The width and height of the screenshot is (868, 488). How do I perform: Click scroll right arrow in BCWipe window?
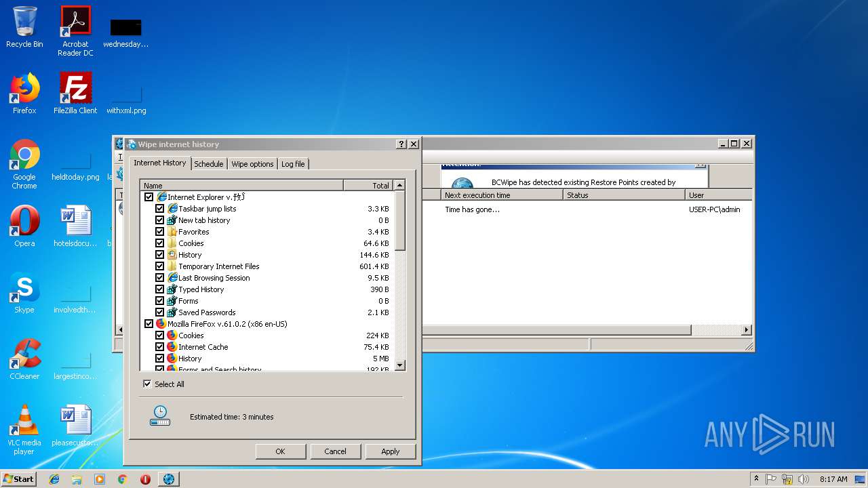coord(747,330)
